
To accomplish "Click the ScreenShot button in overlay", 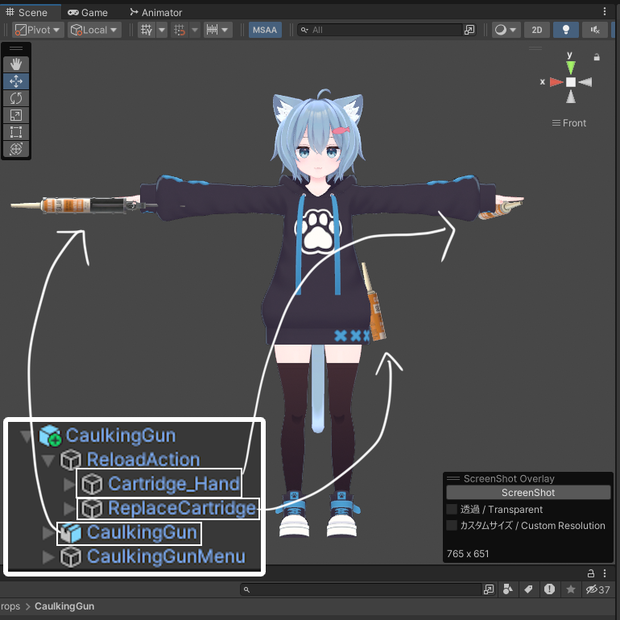I will 528,493.
